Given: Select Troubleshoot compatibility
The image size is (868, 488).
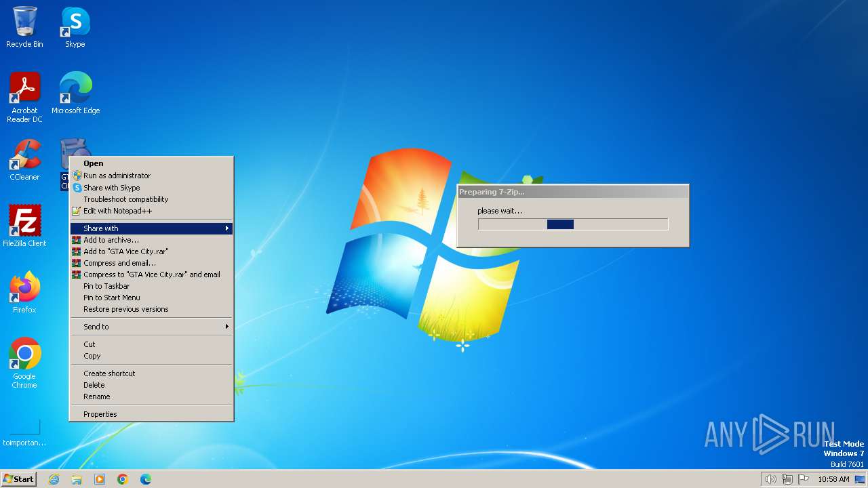Looking at the screenshot, I should tap(152, 199).
